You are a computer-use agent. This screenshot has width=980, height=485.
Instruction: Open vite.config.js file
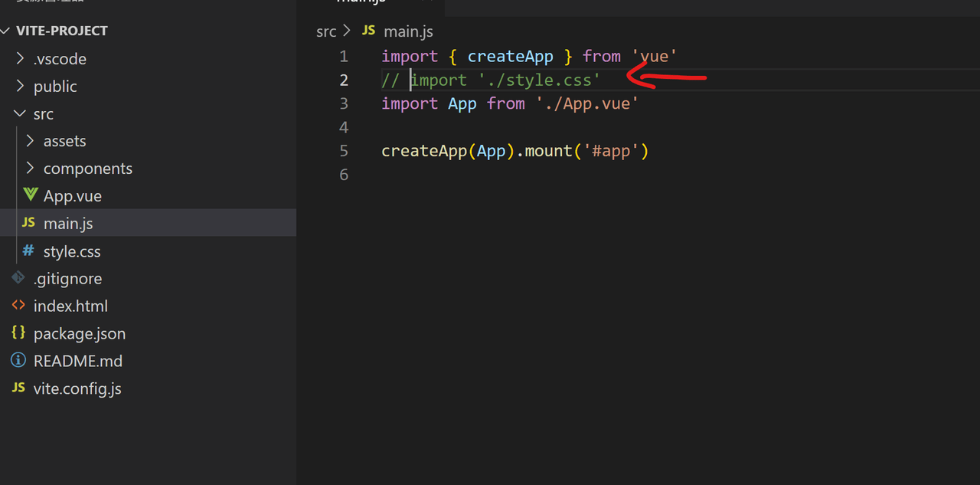77,388
